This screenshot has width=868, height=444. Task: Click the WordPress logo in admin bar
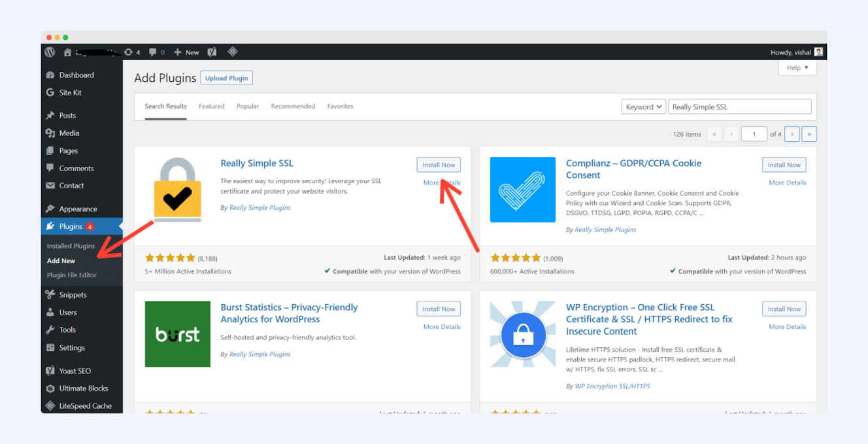[x=50, y=52]
